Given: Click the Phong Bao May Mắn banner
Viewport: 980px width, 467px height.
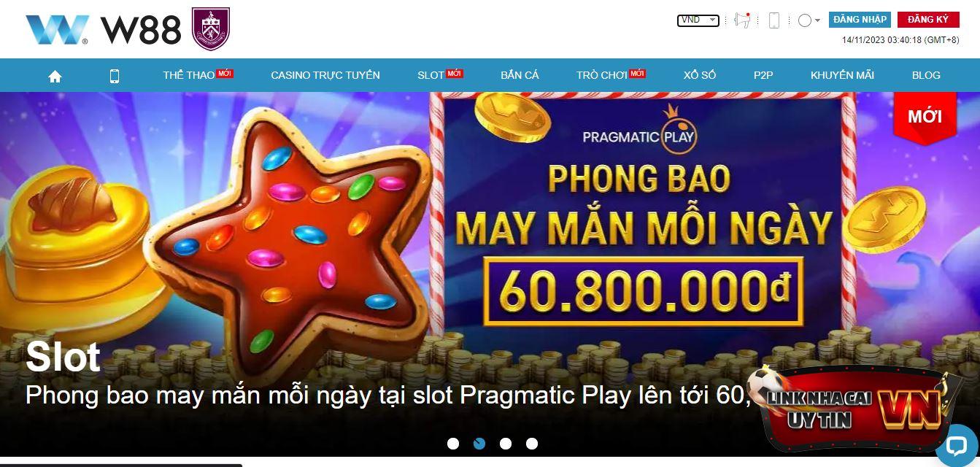Looking at the screenshot, I should [490, 274].
